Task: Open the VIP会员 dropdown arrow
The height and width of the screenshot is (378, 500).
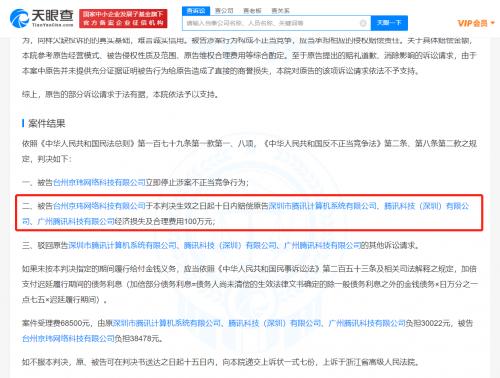Action: click(x=492, y=23)
